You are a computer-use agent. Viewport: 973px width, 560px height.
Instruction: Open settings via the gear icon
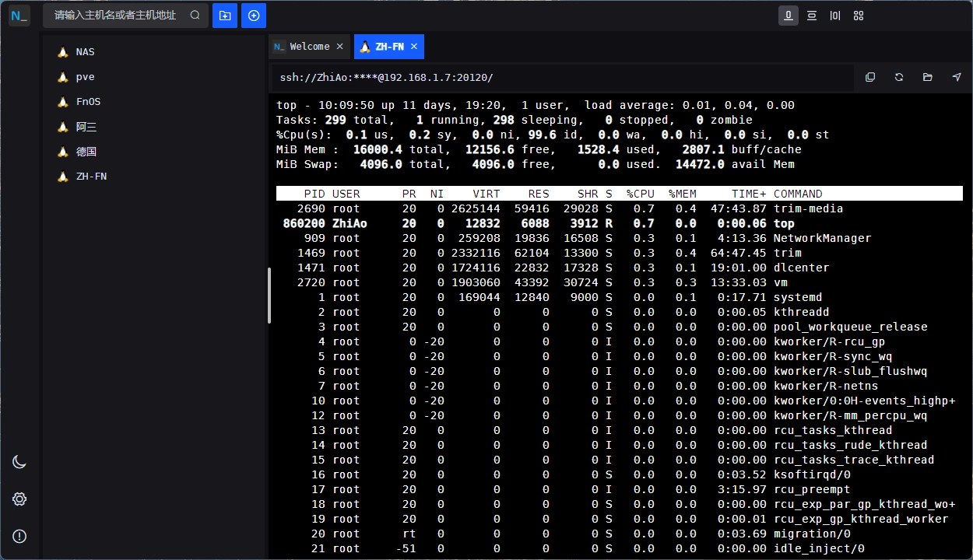pos(19,499)
